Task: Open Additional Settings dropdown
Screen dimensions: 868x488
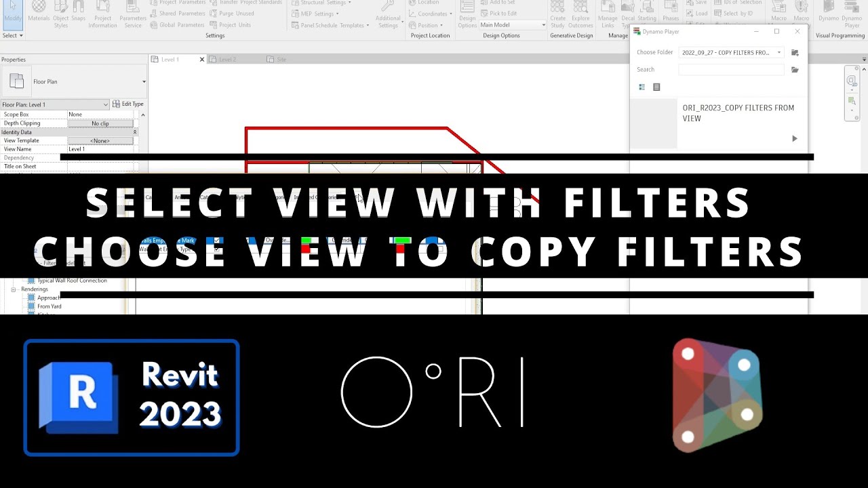Action: click(388, 14)
